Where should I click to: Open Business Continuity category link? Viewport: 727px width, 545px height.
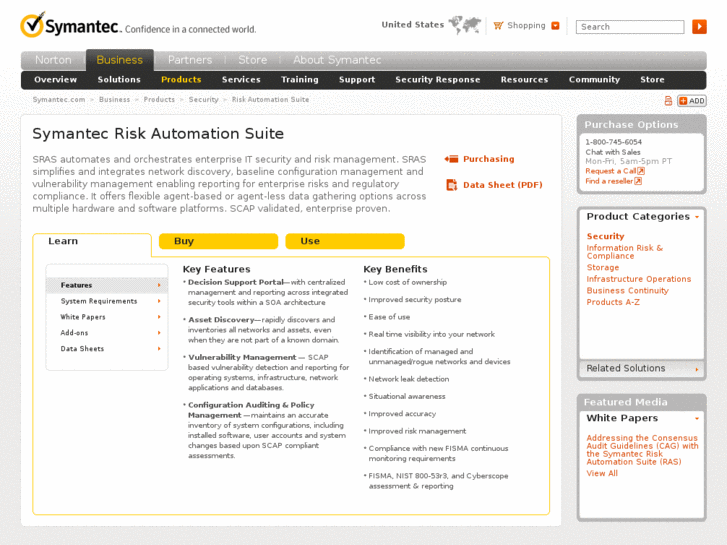(627, 291)
